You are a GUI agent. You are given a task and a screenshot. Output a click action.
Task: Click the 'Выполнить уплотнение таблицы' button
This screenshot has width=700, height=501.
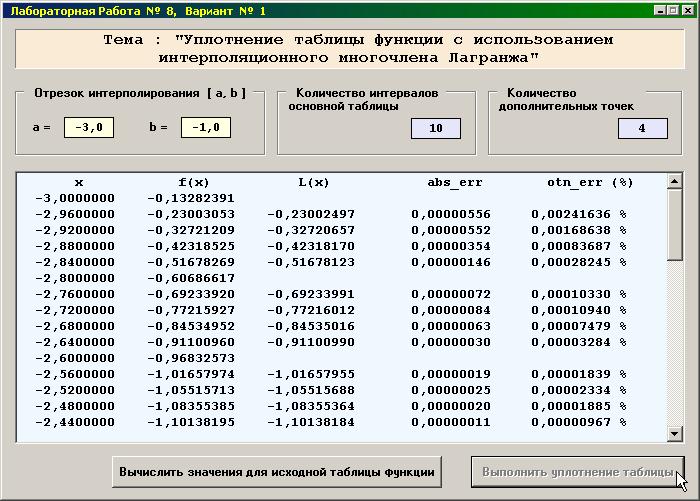click(578, 472)
